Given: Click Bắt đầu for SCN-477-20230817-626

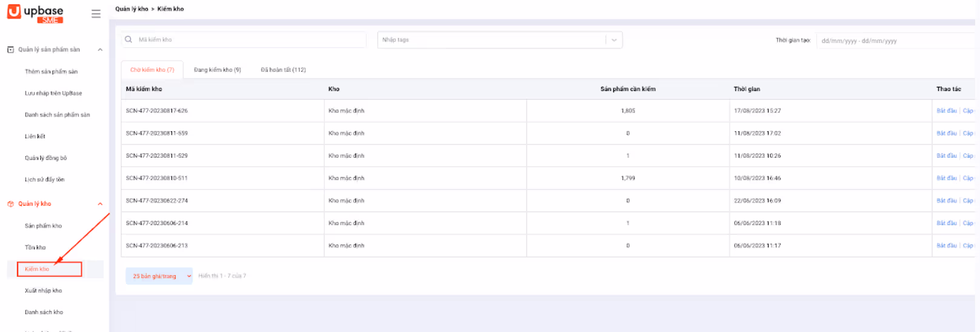Looking at the screenshot, I should click(x=947, y=111).
